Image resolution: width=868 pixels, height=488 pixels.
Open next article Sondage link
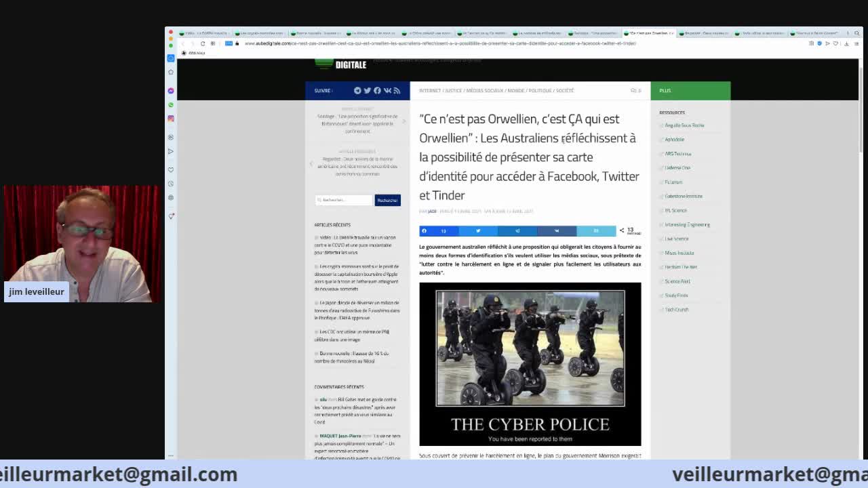pos(357,123)
